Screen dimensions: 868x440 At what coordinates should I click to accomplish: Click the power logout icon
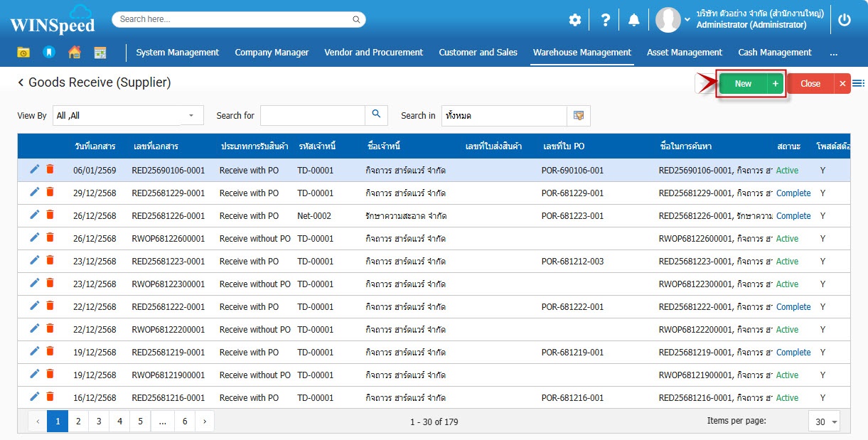coord(845,20)
